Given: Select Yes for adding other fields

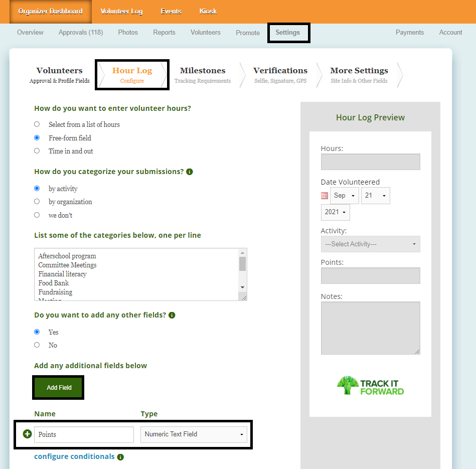Looking at the screenshot, I should coord(37,332).
